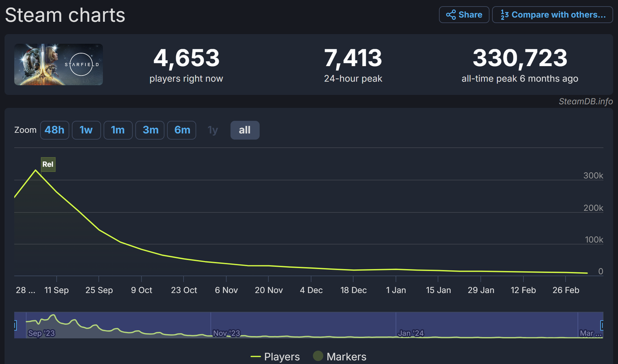Open the Starfield game capsule image
The image size is (618, 364).
click(x=58, y=64)
